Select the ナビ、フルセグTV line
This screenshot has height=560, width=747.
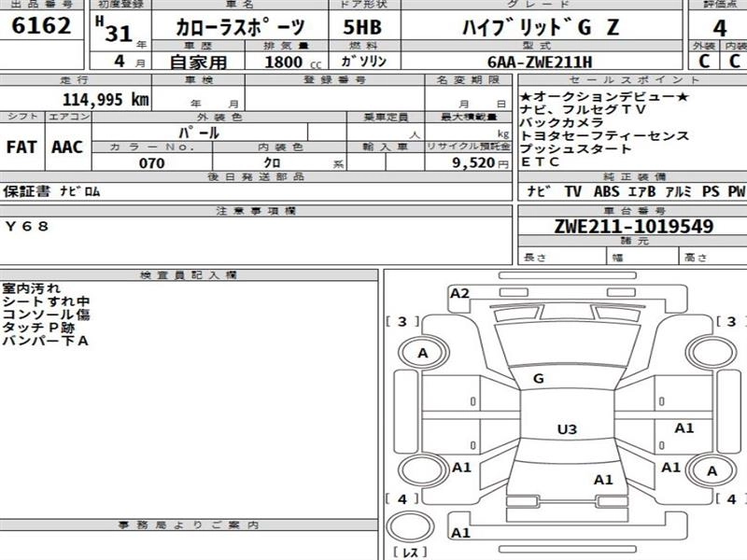click(583, 109)
